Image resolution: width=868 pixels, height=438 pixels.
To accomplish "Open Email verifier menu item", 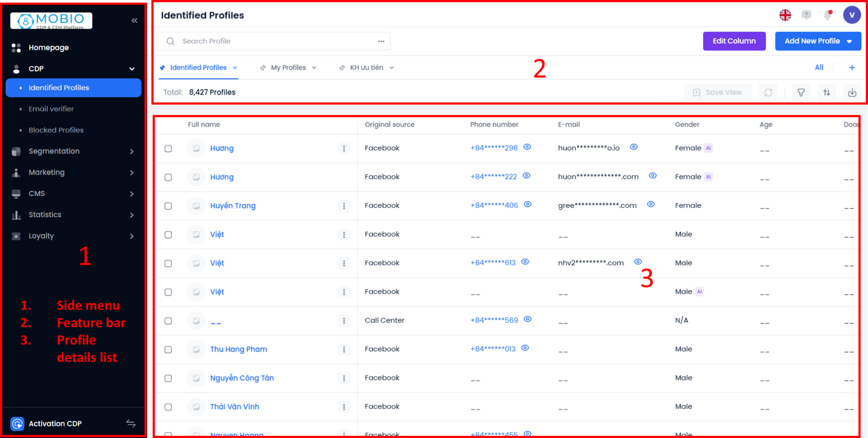I will (x=51, y=109).
